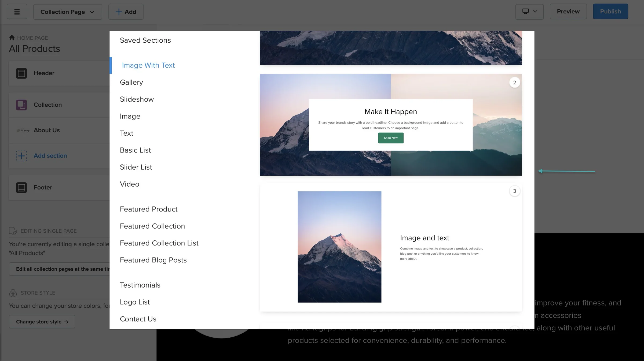Click the Footer section icon

pos(21,188)
